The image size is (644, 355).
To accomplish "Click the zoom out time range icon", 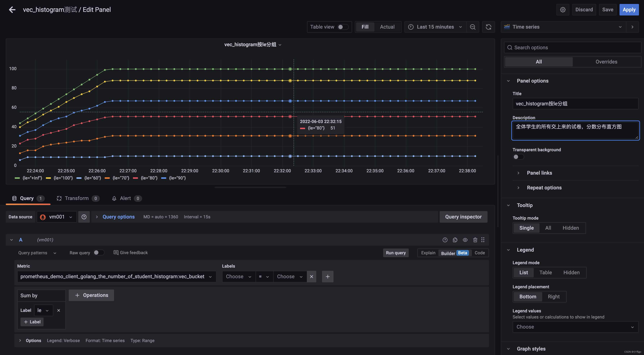I will click(x=473, y=27).
